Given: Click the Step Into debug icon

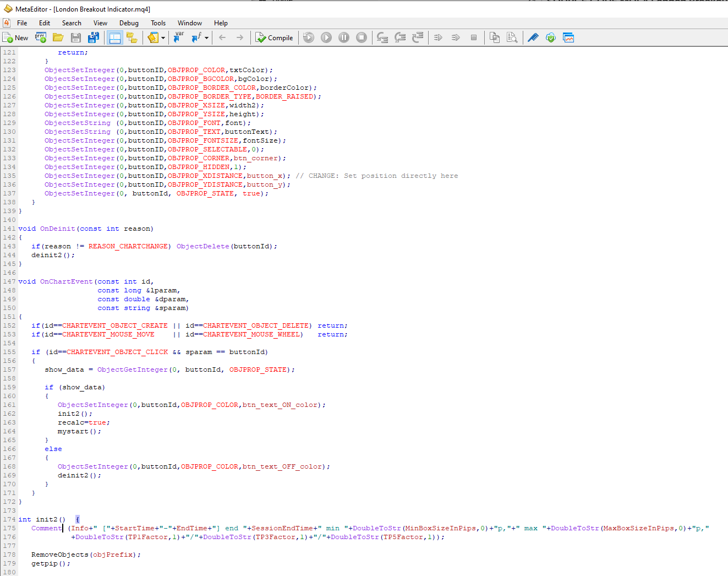Looking at the screenshot, I should (x=382, y=37).
